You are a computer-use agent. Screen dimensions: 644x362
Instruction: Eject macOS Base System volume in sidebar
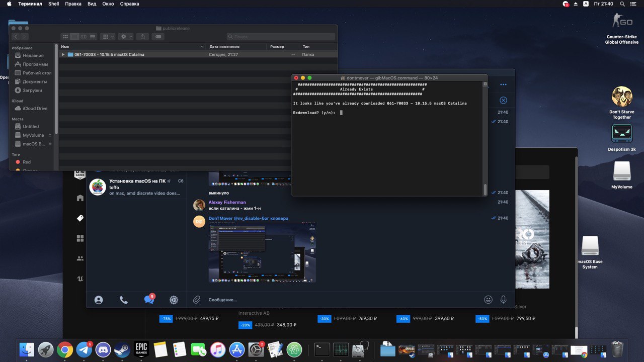[x=50, y=144]
